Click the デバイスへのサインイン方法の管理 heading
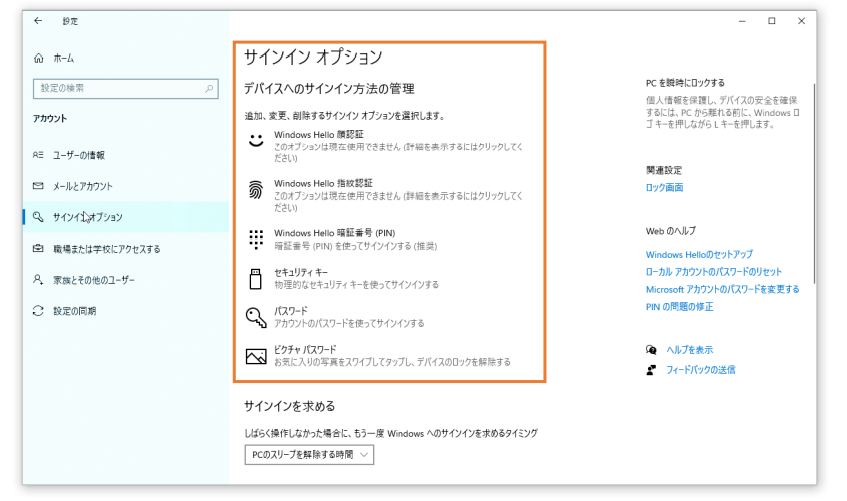847x501 pixels. pyautogui.click(x=330, y=89)
